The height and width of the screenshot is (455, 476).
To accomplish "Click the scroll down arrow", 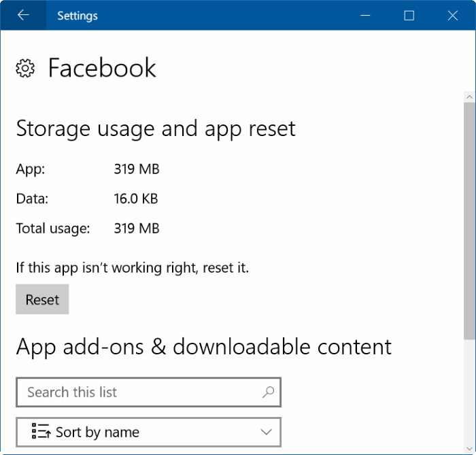I will coord(469,449).
